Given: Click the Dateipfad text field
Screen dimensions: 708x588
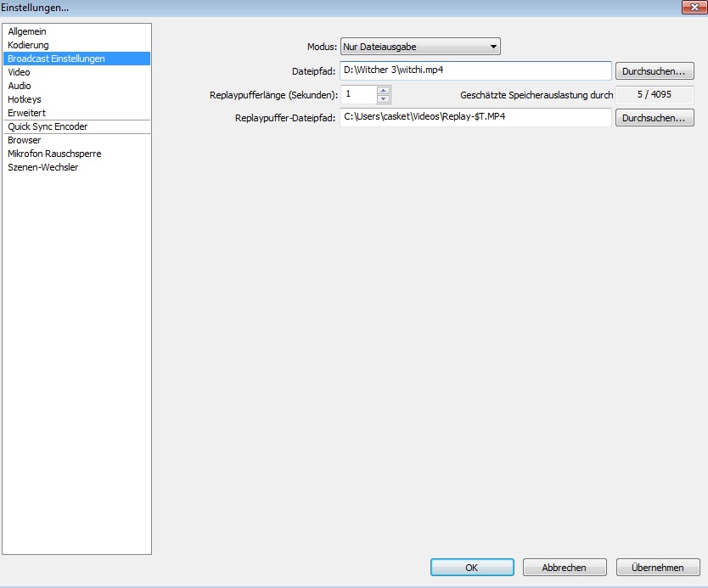Looking at the screenshot, I should pos(475,70).
